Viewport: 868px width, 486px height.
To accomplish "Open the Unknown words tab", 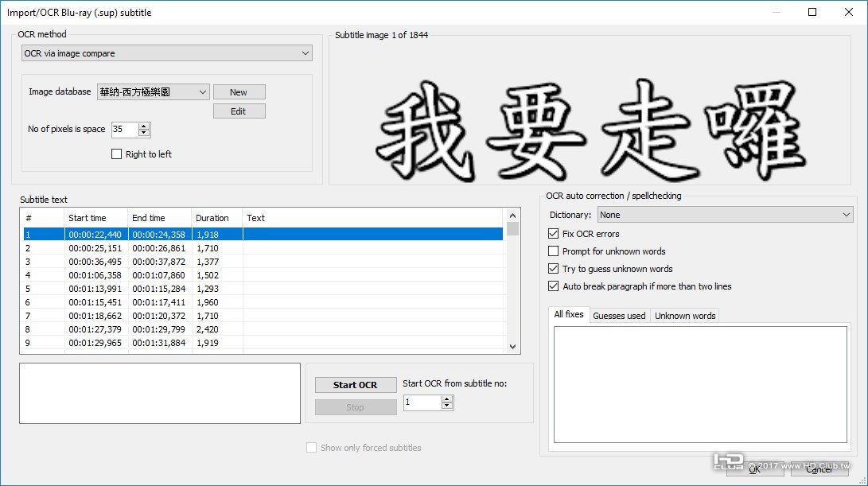I will pyautogui.click(x=684, y=315).
